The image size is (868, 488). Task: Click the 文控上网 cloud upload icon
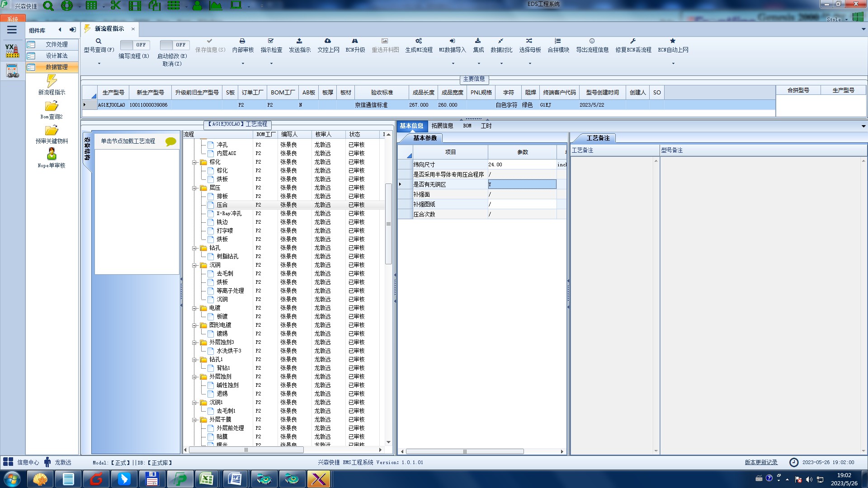point(328,41)
